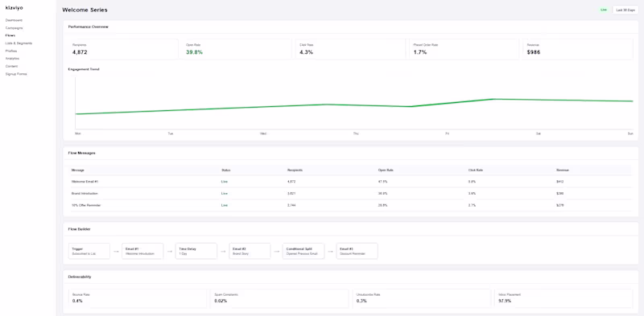Click the Open Rate column header in table

point(386,170)
